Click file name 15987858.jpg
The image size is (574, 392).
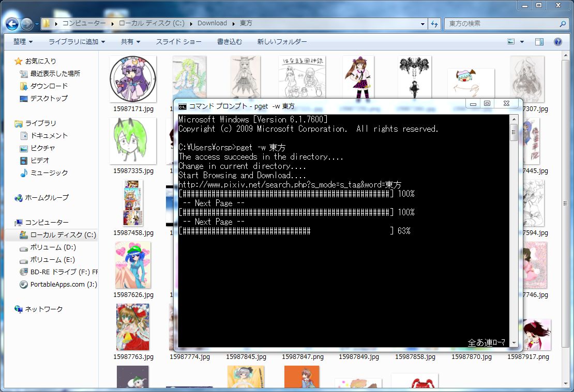click(415, 357)
